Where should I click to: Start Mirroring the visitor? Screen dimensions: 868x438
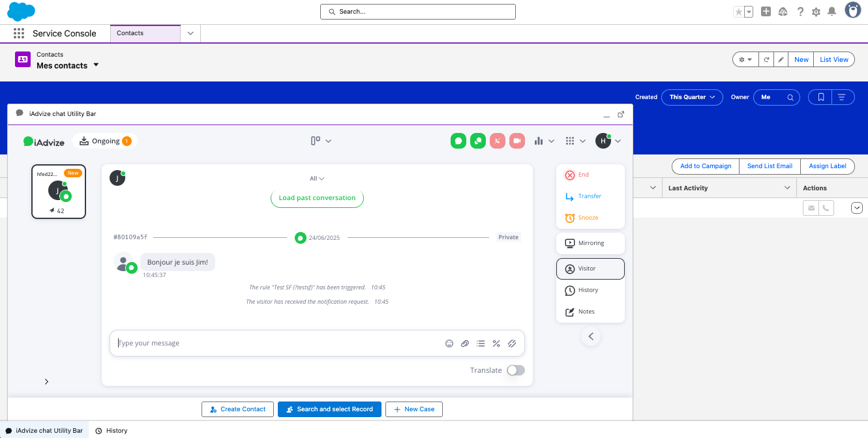pos(590,243)
